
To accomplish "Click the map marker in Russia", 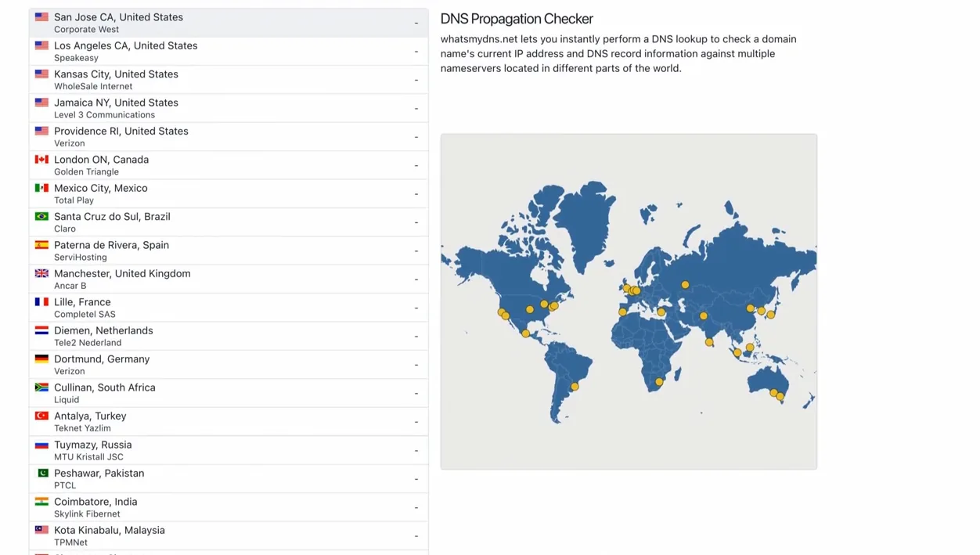I will coord(685,285).
